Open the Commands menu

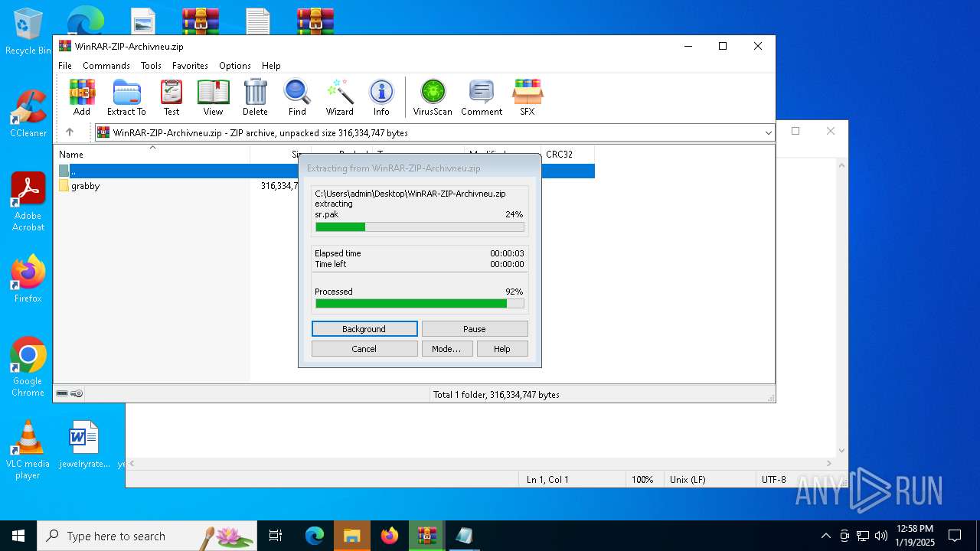(106, 66)
